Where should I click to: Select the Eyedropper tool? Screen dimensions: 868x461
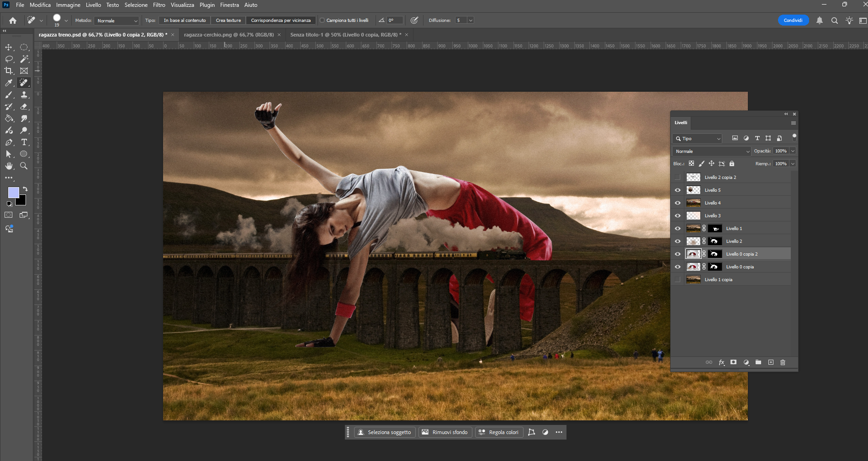(9, 83)
